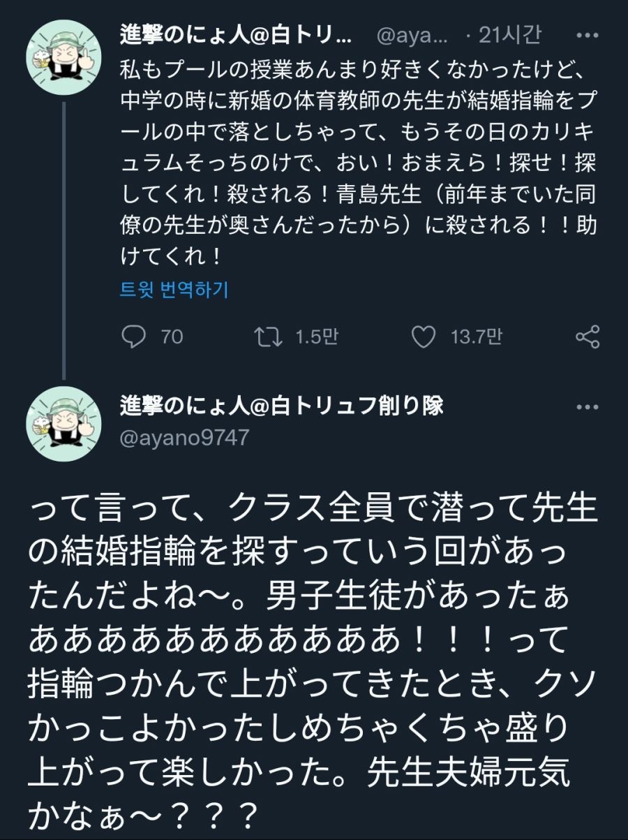The height and width of the screenshot is (840, 628).
Task: Open the 進撃のにょ人@白トリュフ削り隊 profile name
Action: pos(282,406)
